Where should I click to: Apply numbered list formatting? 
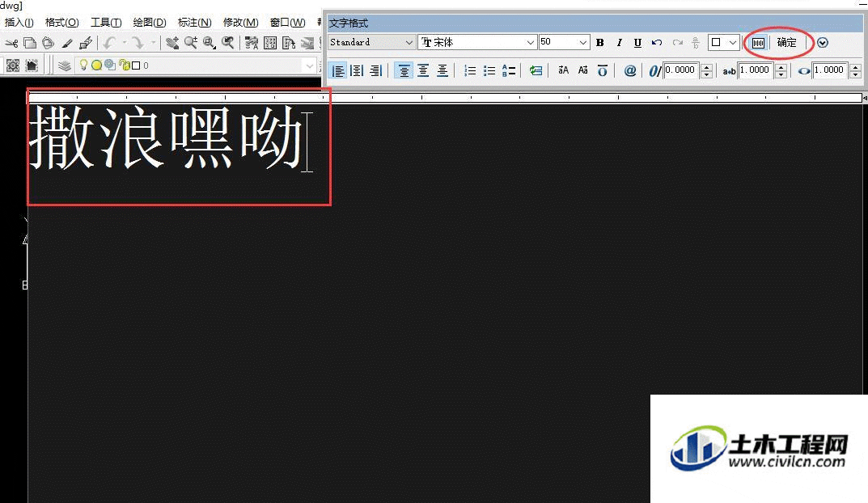[470, 70]
